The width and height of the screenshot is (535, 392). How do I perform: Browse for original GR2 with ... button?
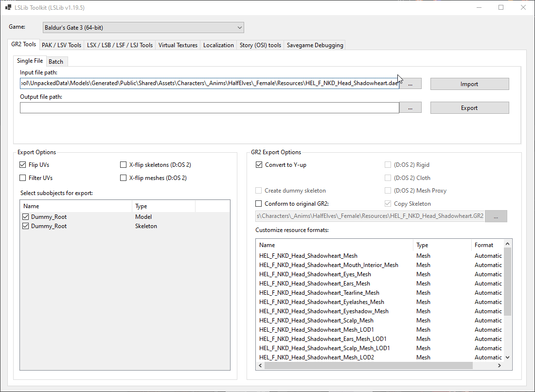[x=496, y=216]
